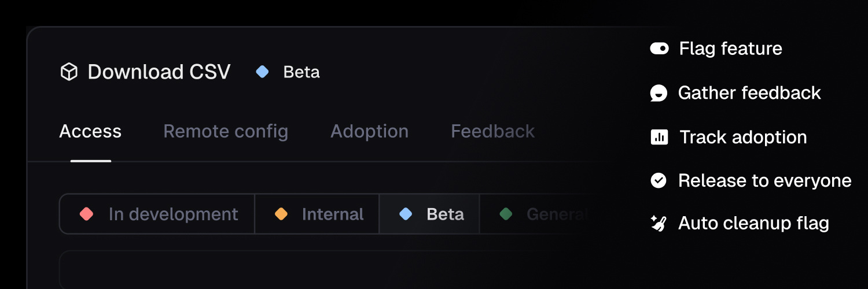
Task: Click the blue diamond next to Beta status
Action: pyautogui.click(x=262, y=72)
